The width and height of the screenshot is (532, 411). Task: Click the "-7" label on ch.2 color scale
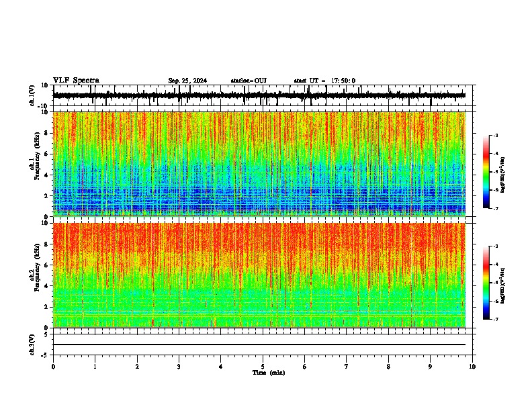[x=496, y=319]
